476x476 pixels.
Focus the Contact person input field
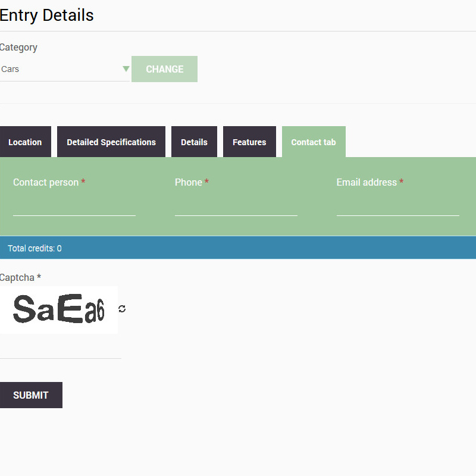coord(74,206)
